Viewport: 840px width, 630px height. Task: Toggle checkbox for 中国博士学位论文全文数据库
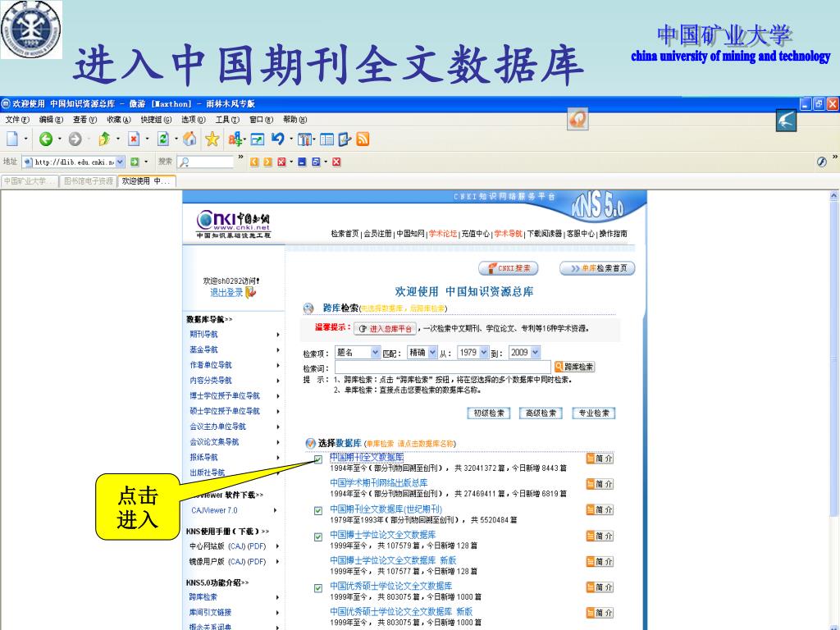[x=318, y=536]
